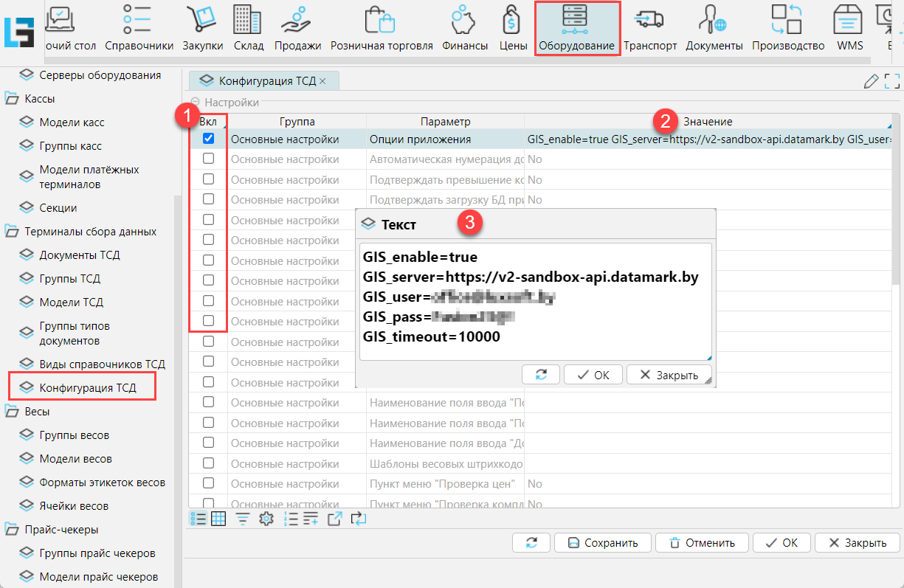Collapse the Настройки group section
Screen dimensions: 904x588
click(x=195, y=103)
